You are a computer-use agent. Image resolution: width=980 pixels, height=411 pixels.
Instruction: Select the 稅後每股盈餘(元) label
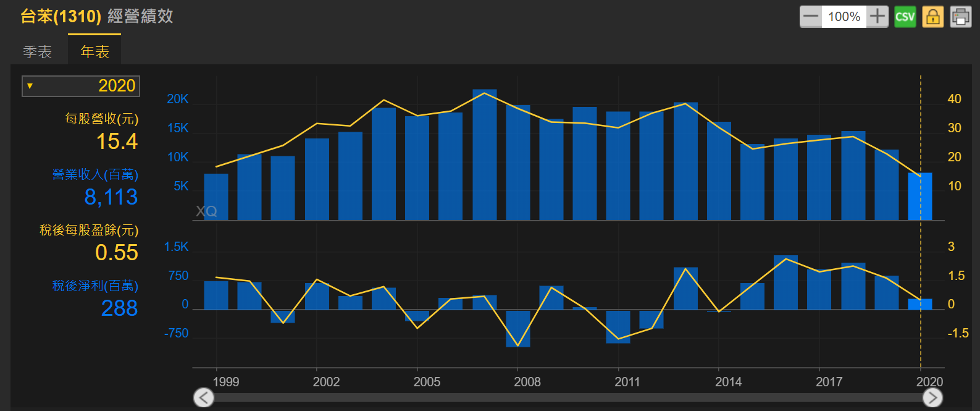click(x=89, y=230)
